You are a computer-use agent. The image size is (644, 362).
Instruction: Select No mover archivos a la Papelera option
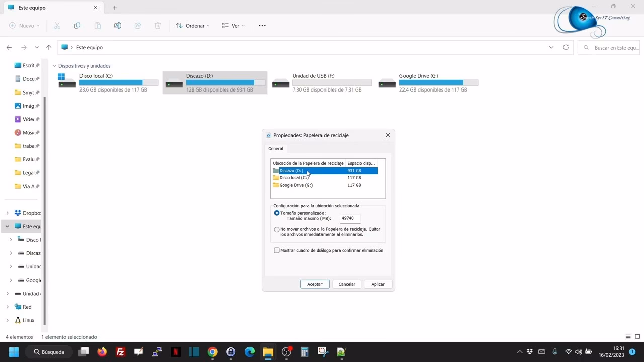coord(277,230)
